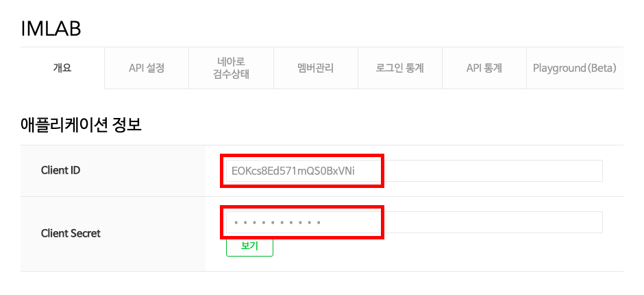Image resolution: width=644 pixels, height=295 pixels.
Task: Open the Playground (Beta) tab
Action: [x=574, y=68]
